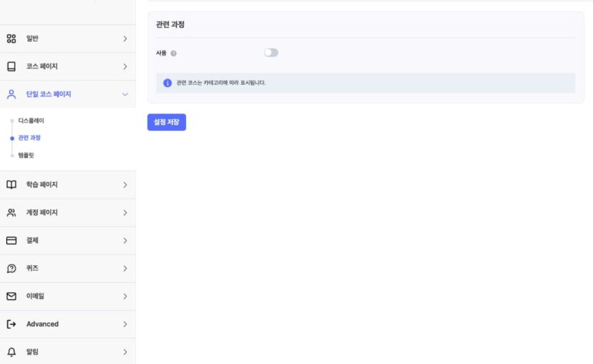This screenshot has width=593, height=364.
Task: Click the 결제 credit card icon
Action: pyautogui.click(x=12, y=241)
